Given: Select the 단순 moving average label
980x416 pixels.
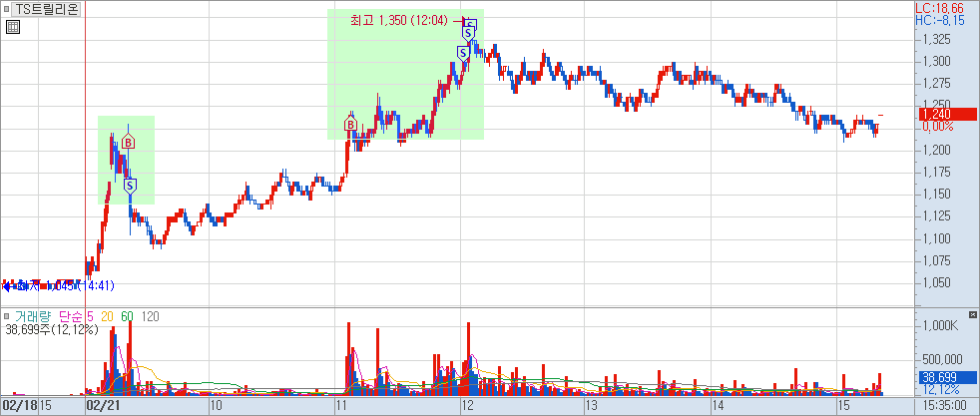Looking at the screenshot, I should pyautogui.click(x=71, y=316).
